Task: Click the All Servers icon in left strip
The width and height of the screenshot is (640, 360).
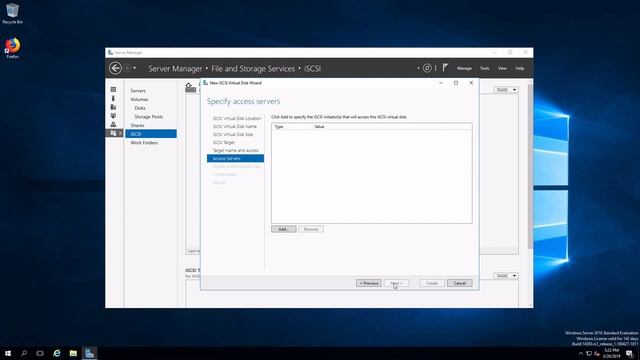Action: pyautogui.click(x=113, y=107)
